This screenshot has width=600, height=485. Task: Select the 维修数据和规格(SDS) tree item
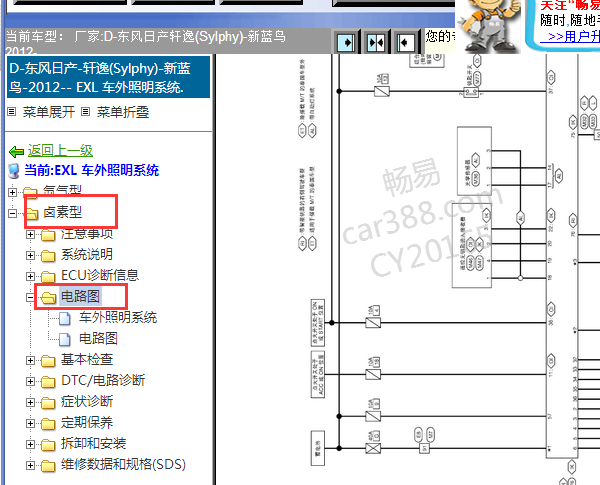[123, 464]
